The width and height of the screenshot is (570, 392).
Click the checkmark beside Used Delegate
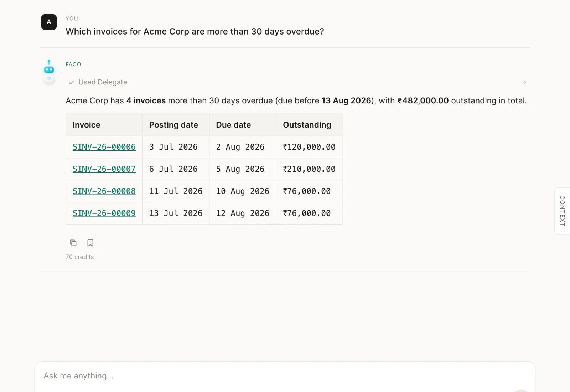click(x=71, y=82)
